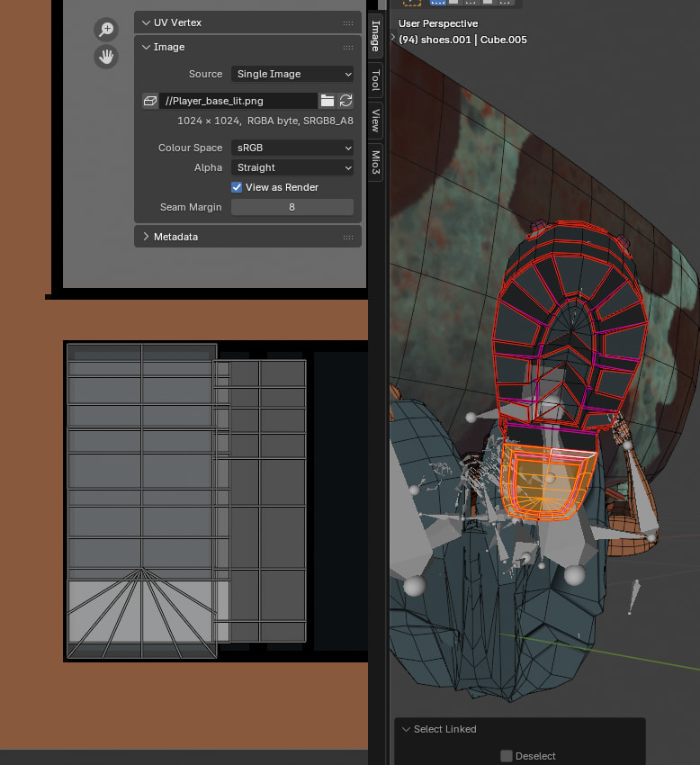Toggle the View as Render checkbox
Image resolution: width=700 pixels, height=765 pixels.
tap(237, 187)
